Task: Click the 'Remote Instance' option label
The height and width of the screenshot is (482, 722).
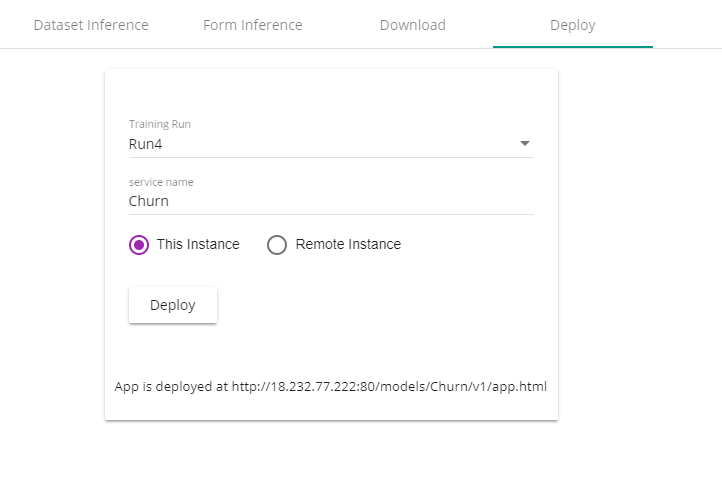Action: click(x=348, y=244)
